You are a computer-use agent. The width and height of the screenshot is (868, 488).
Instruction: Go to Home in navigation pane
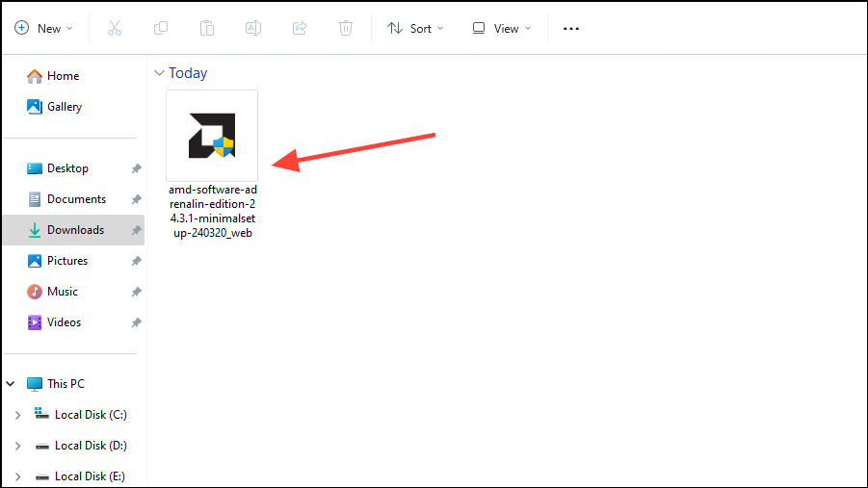(53, 76)
